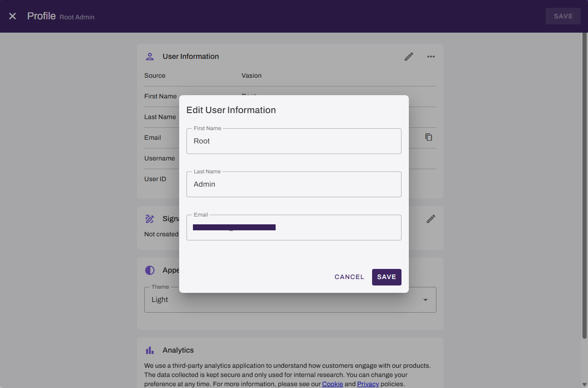Save changes in Edit User Information dialog
The width and height of the screenshot is (588, 388).
387,277
